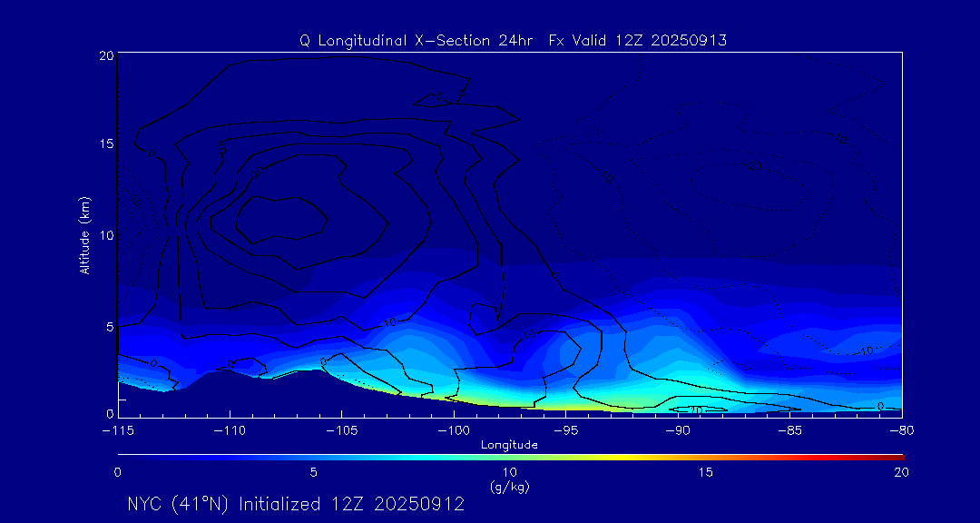Click the -85 longitude tick label
Image resolution: width=980 pixels, height=523 pixels.
coord(789,429)
